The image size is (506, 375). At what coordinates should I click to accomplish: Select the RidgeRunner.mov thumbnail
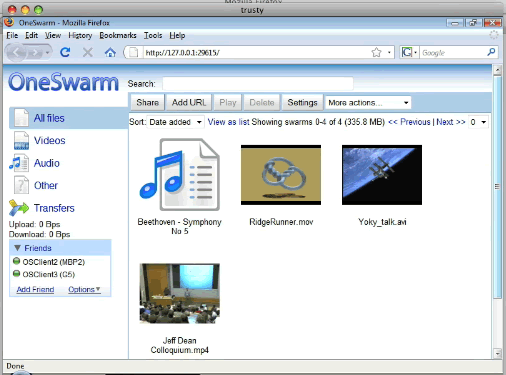(x=281, y=175)
